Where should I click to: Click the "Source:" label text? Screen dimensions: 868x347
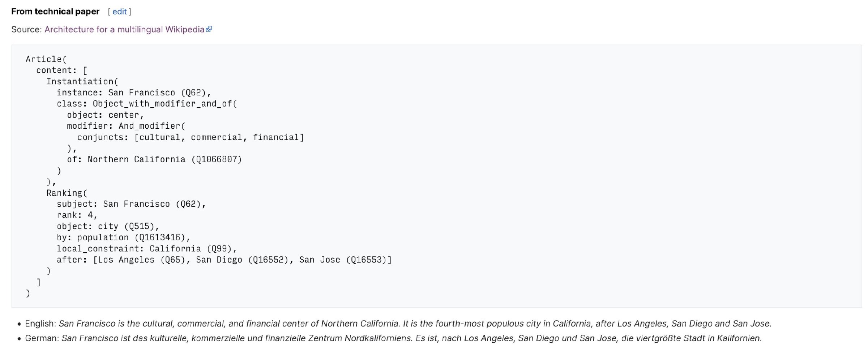coord(26,29)
